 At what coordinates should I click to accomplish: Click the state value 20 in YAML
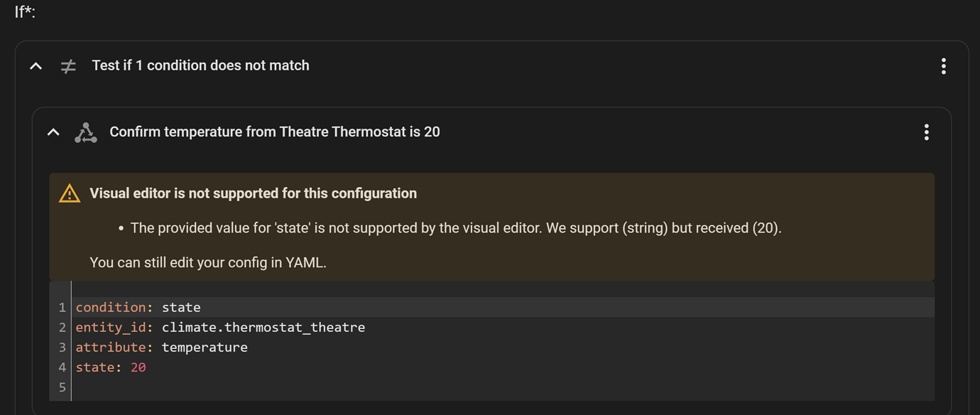click(138, 367)
